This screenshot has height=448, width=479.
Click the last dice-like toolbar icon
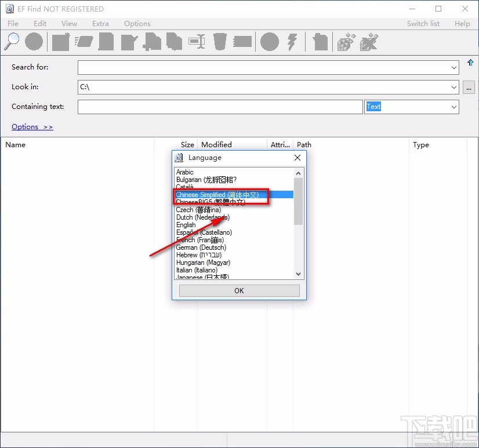(369, 42)
